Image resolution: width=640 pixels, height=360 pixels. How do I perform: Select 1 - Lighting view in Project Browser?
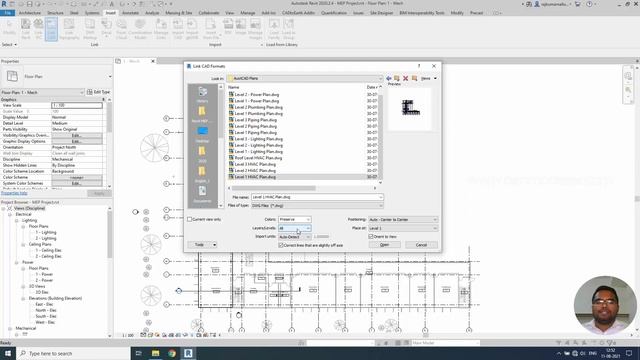[x=46, y=232]
